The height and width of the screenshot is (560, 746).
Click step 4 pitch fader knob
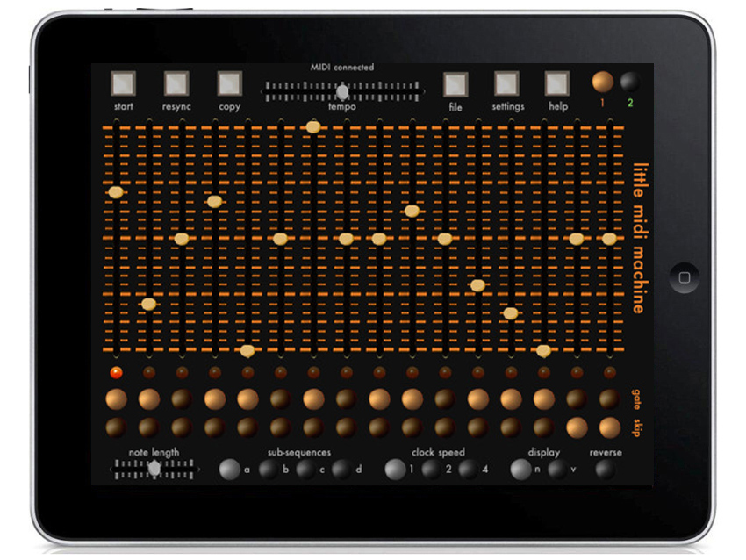click(214, 202)
